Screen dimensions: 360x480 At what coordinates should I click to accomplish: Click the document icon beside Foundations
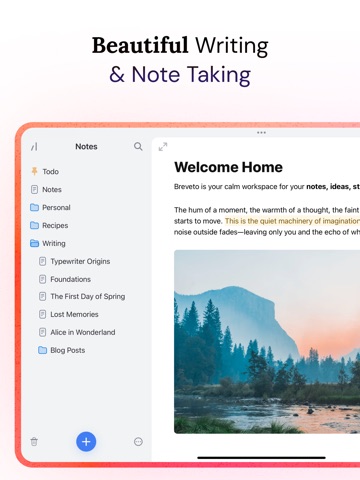[x=42, y=279]
